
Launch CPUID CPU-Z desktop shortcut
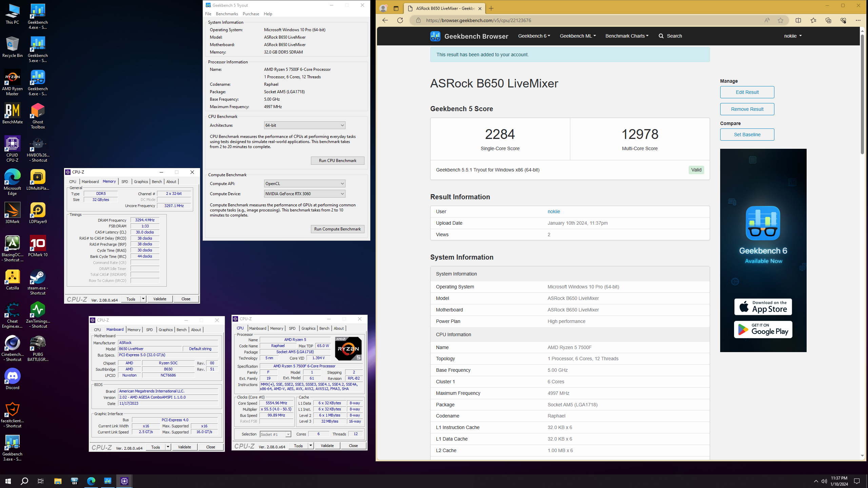coord(12,149)
